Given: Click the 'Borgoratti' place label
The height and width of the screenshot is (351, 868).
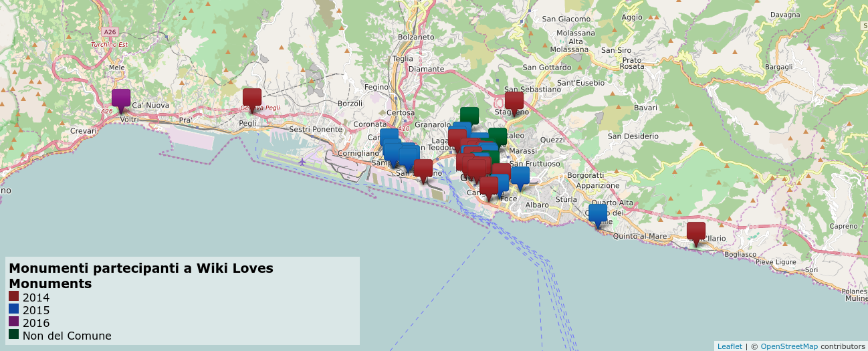Looking at the screenshot, I should pos(585,175).
